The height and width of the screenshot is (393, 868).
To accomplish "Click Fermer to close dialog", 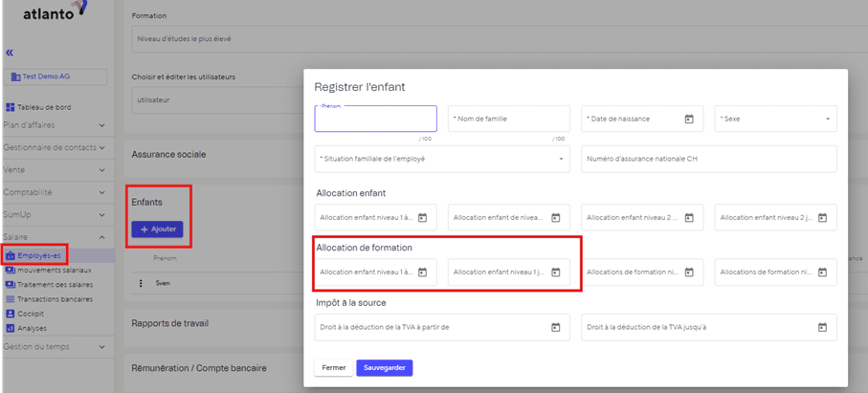I will 333,367.
